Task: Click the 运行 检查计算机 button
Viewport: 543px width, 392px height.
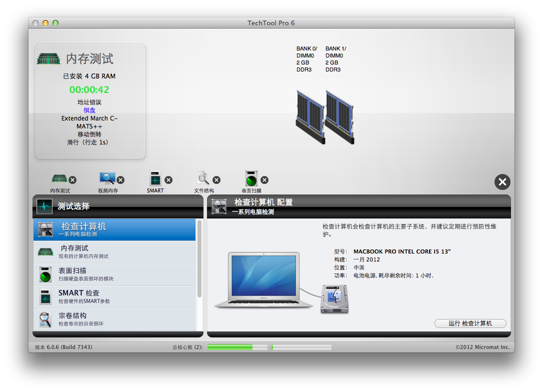Action: coord(470,323)
